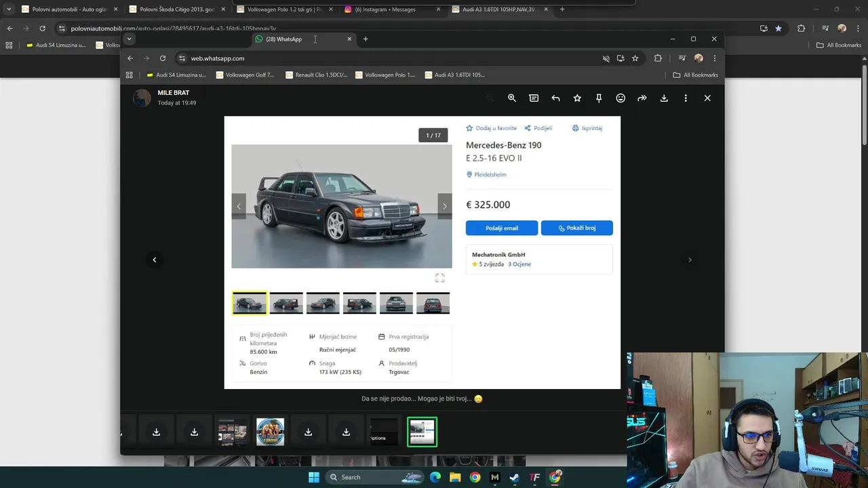The image size is (868, 488).
Task: Switch to Volkswagen Polo 1.2 tdi tab
Action: click(x=285, y=9)
